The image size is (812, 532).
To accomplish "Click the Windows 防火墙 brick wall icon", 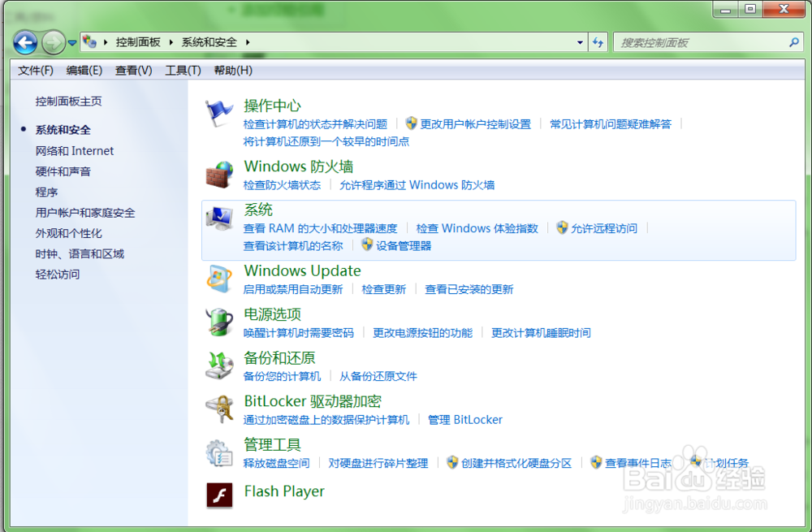I will tap(219, 172).
